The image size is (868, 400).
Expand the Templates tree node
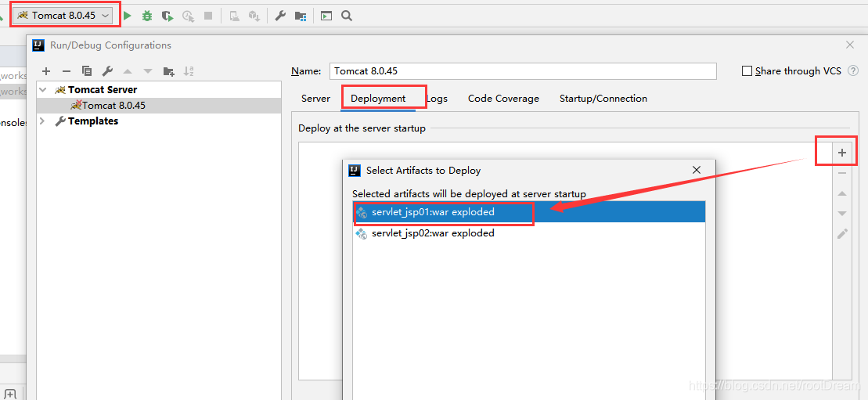(42, 121)
